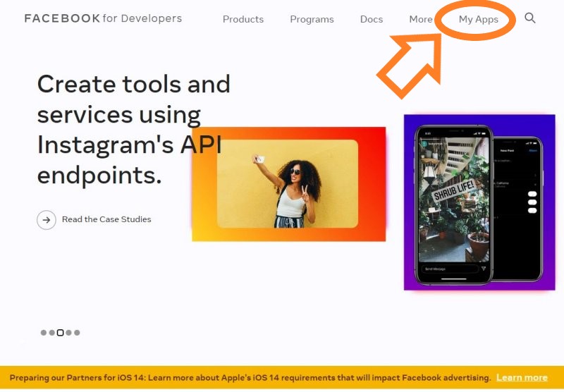The width and height of the screenshot is (564, 392).
Task: Select the last carousel dot
Action: point(77,333)
